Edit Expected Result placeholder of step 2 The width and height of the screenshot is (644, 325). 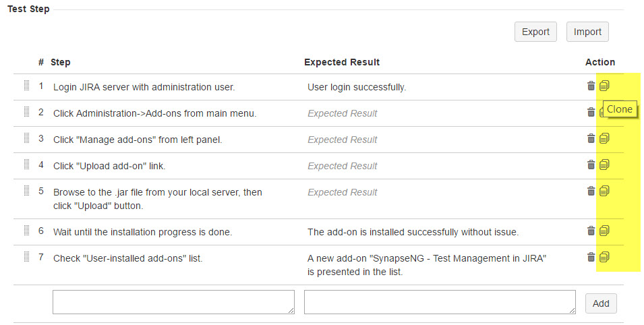coord(342,113)
